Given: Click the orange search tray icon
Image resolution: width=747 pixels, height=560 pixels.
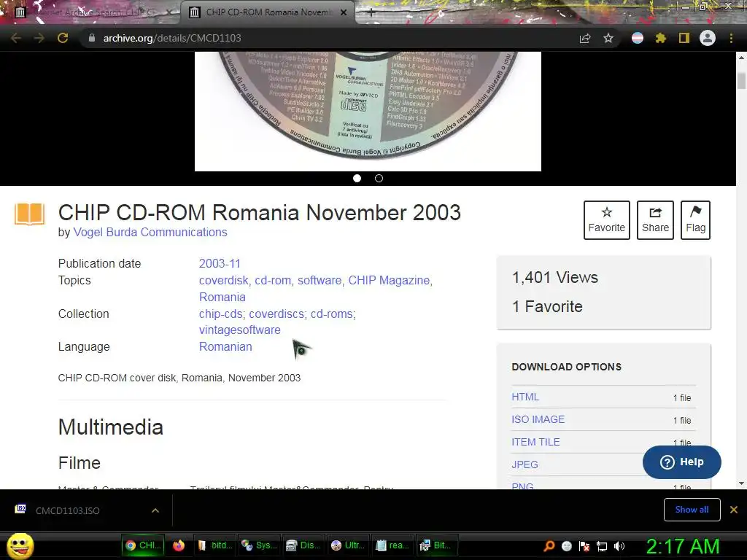Looking at the screenshot, I should tap(549, 546).
